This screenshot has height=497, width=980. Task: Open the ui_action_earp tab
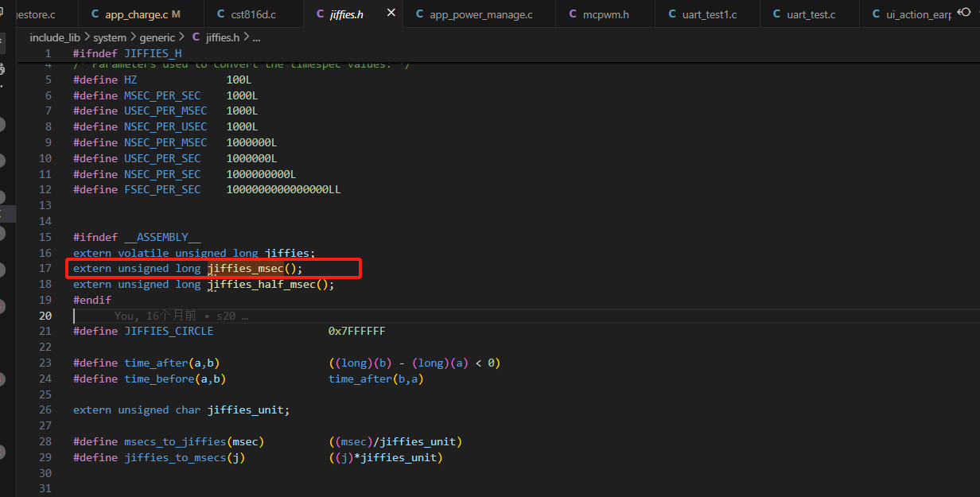coord(911,14)
